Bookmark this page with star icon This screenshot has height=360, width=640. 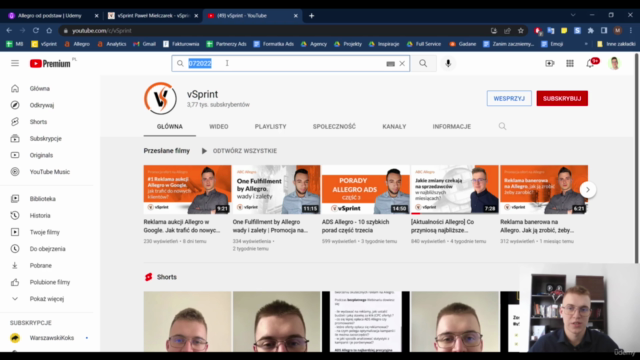coord(520,31)
